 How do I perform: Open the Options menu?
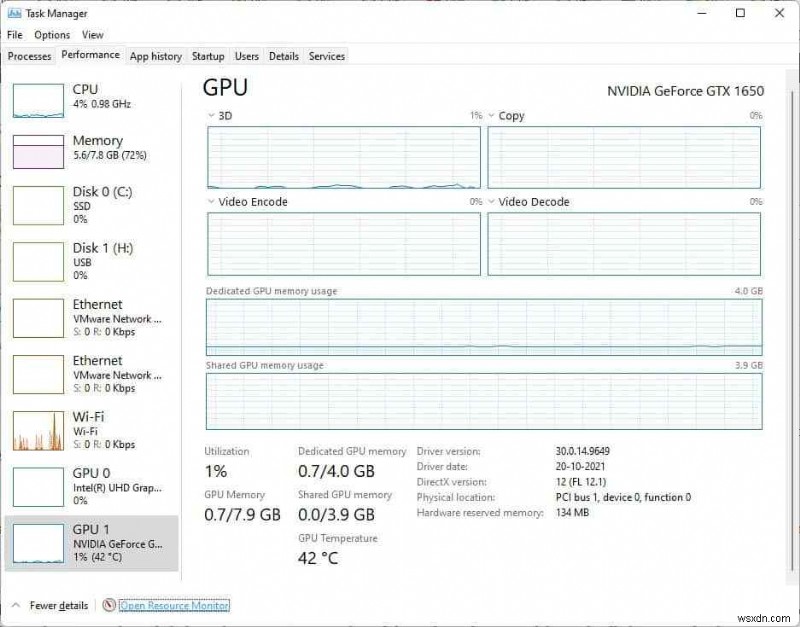point(51,34)
